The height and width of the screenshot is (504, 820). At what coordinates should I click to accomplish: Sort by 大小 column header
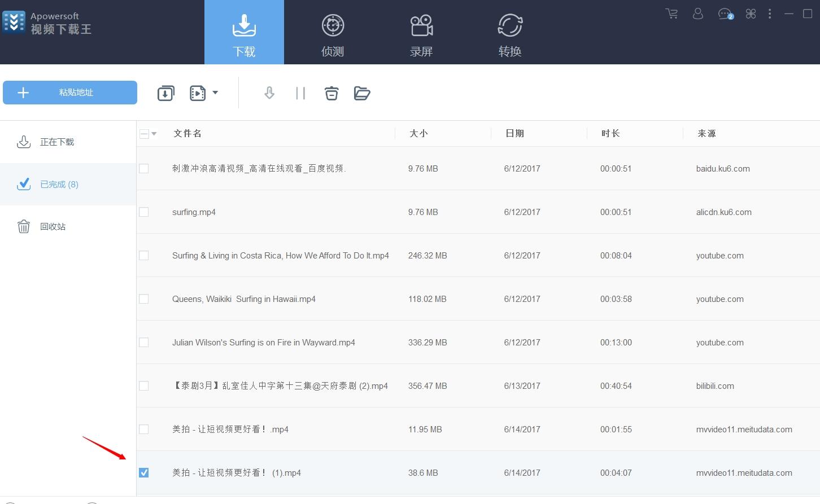(x=418, y=133)
